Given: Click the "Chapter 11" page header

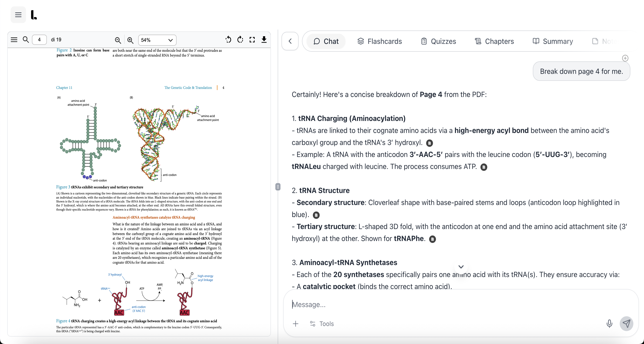Looking at the screenshot, I should 64,88.
